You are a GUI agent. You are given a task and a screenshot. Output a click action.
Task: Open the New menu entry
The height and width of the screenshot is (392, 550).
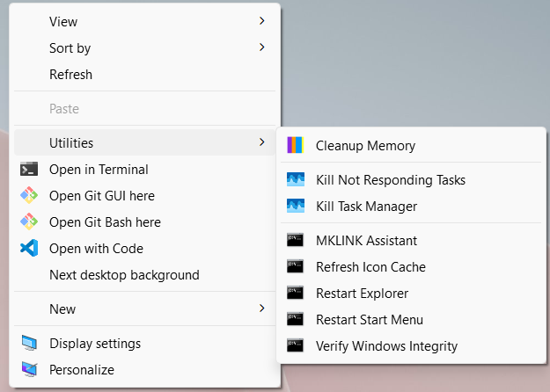[x=144, y=309]
